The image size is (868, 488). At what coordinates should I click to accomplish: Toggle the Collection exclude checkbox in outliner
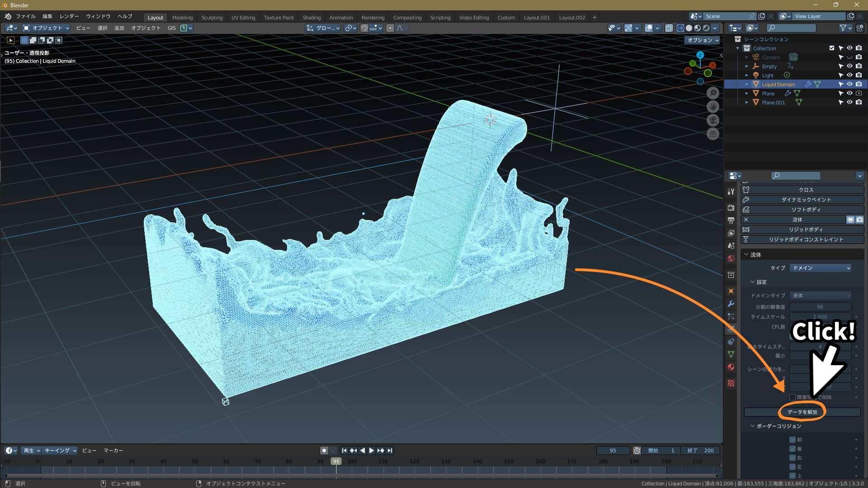coord(831,48)
